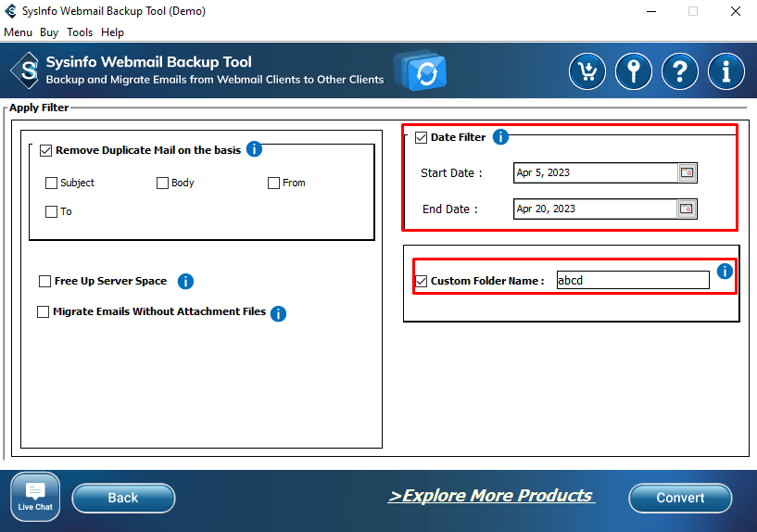Click the Buy/cart icon in header
This screenshot has width=757, height=532.
(x=587, y=71)
